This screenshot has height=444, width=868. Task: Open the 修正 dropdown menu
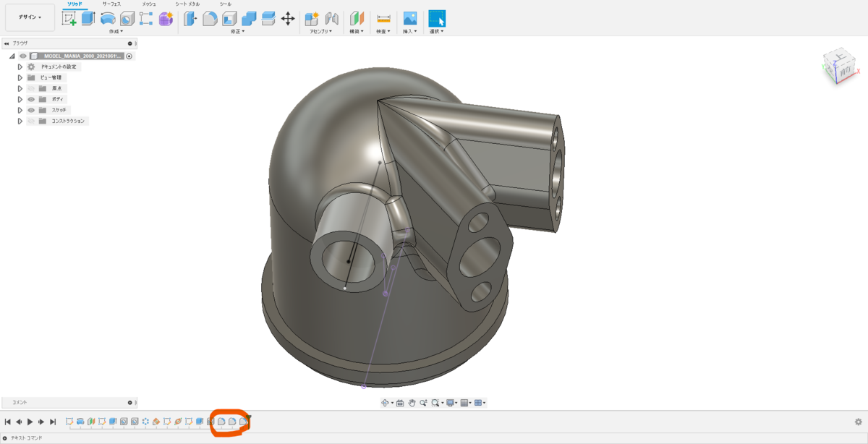click(x=238, y=32)
